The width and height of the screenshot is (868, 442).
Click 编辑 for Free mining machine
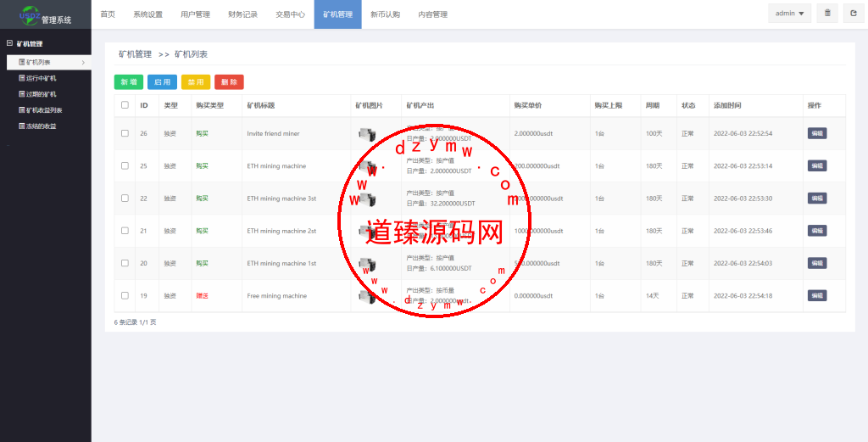(x=817, y=296)
